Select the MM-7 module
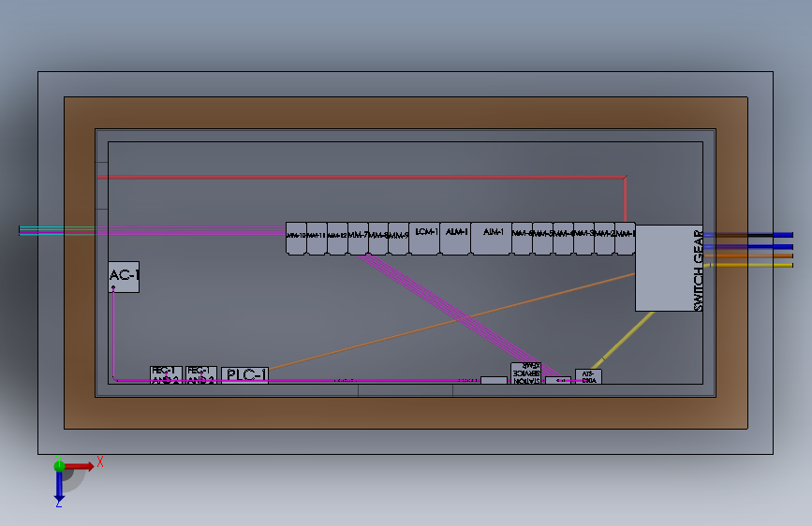The height and width of the screenshot is (526, 812). pyautogui.click(x=358, y=239)
